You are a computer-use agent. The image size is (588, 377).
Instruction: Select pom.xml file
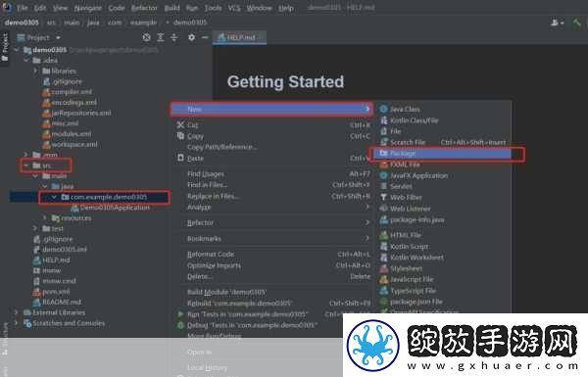pyautogui.click(x=51, y=291)
